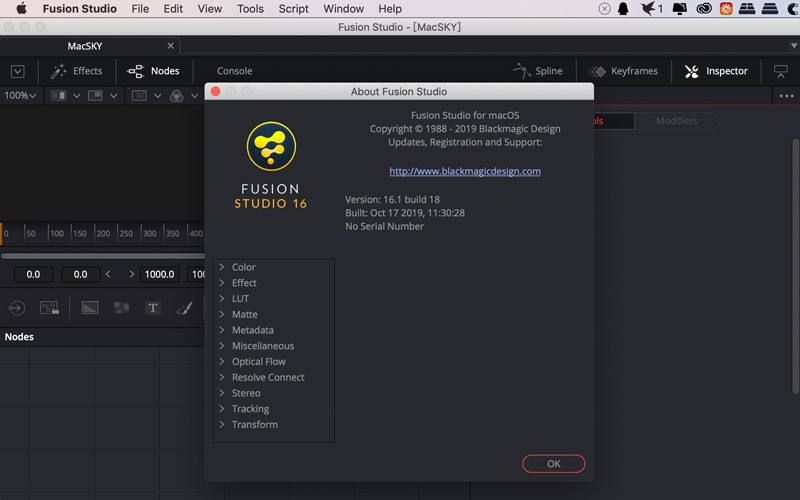Image resolution: width=800 pixels, height=500 pixels.
Task: Expand the Matte category
Action: click(x=221, y=314)
